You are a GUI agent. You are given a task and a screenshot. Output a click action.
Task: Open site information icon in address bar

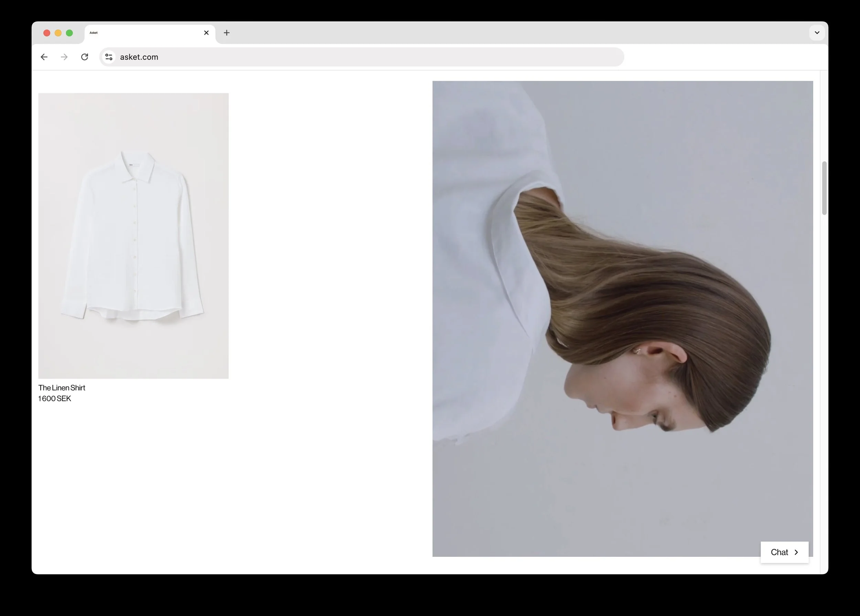click(109, 57)
